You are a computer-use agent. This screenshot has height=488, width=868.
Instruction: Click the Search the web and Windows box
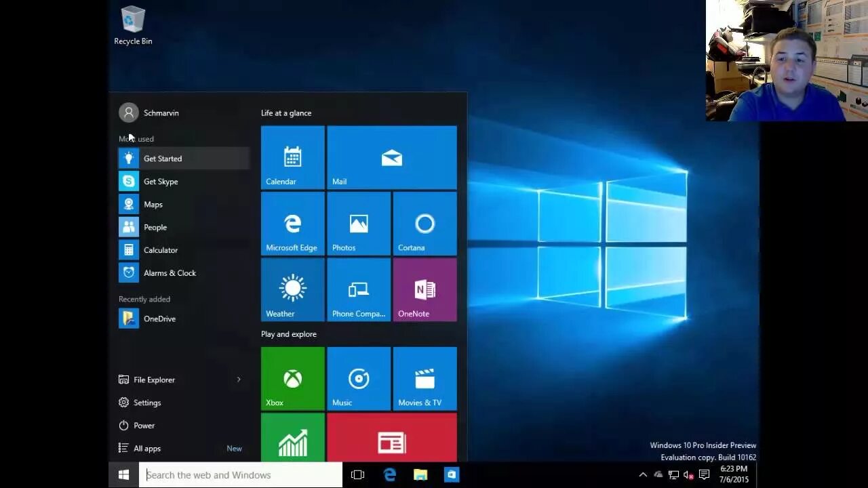(241, 475)
